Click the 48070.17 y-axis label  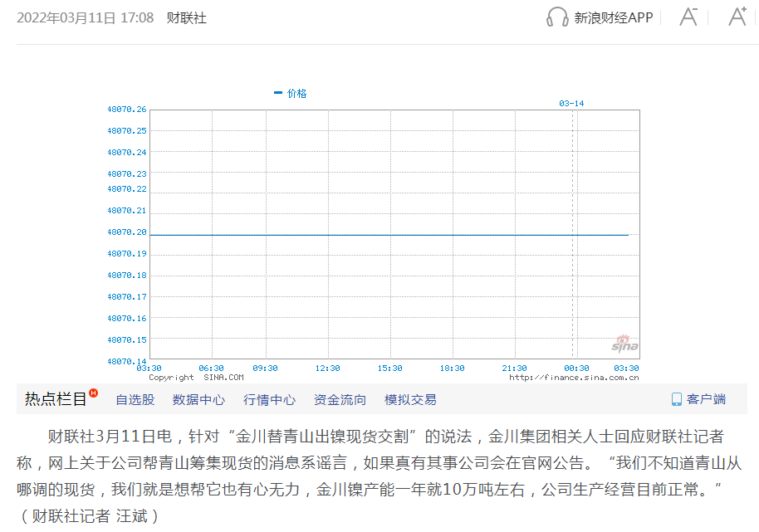(x=127, y=297)
